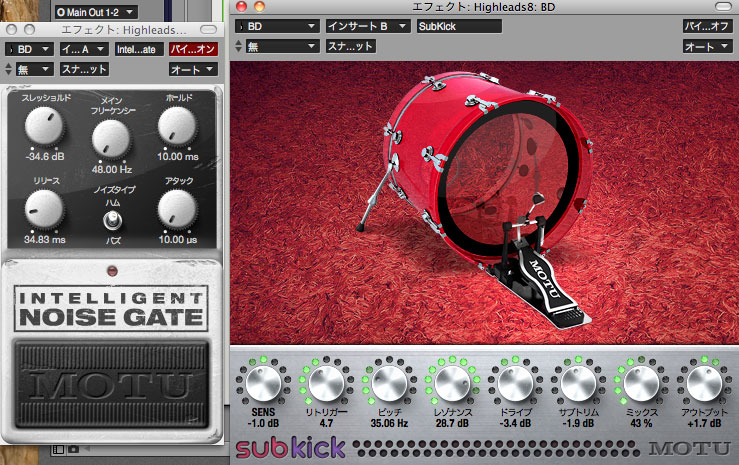Click the Intel...ate plugin name field

coord(140,49)
